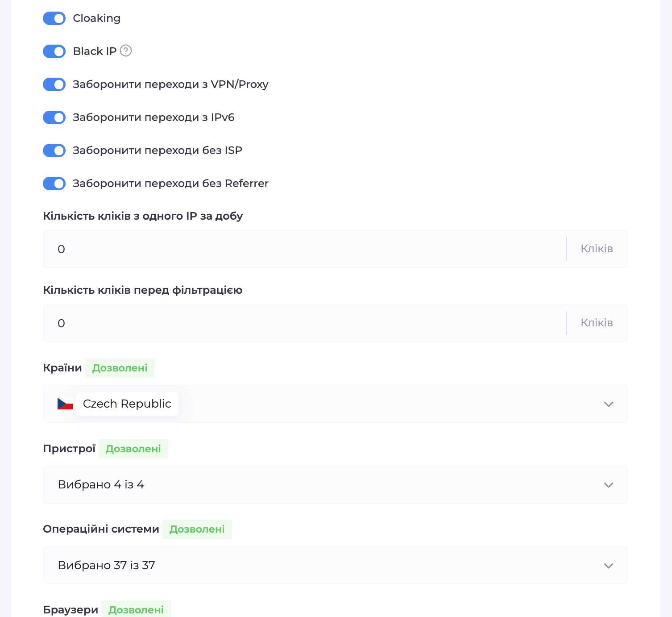Open the devices dropdown showing 4 of 4
The height and width of the screenshot is (617, 672).
pos(335,484)
